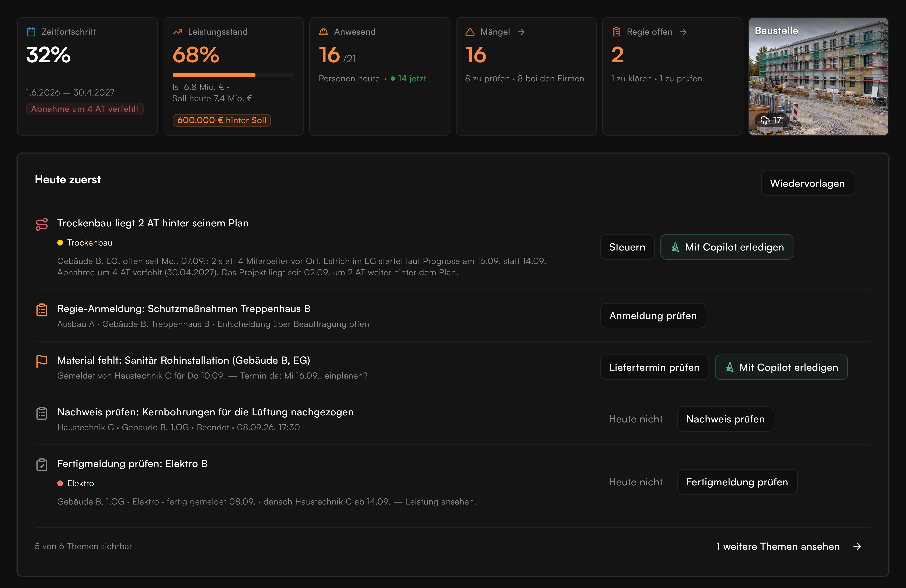Open 1 weitere Themen ansehen link

point(778,546)
